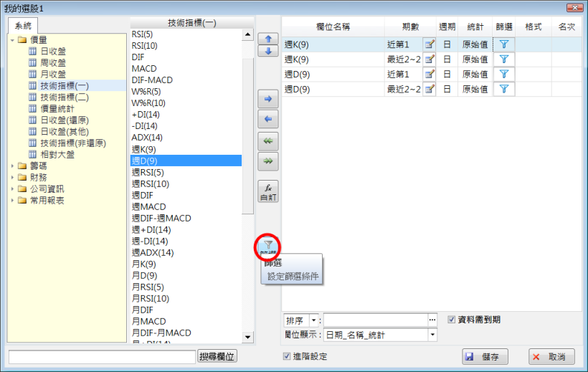Image resolution: width=588 pixels, height=372 pixels.
Task: Select 週K(9) in indicator list
Action: click(x=143, y=149)
